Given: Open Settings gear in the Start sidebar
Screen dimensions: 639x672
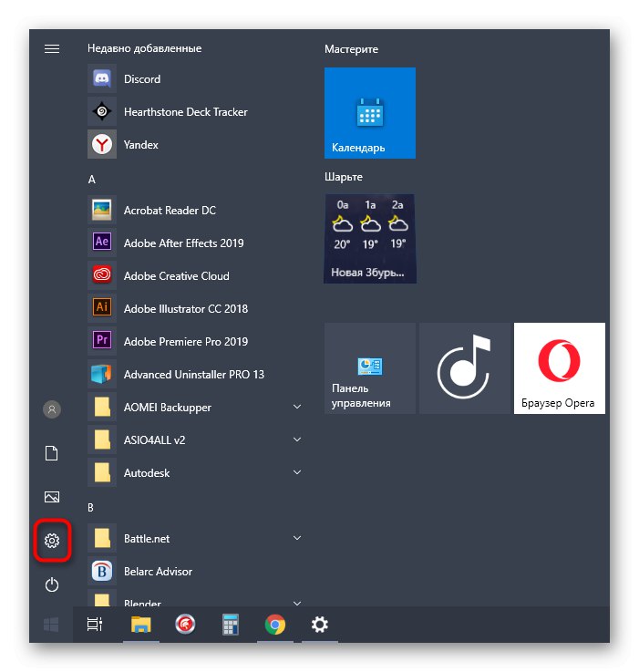Looking at the screenshot, I should pyautogui.click(x=52, y=541).
